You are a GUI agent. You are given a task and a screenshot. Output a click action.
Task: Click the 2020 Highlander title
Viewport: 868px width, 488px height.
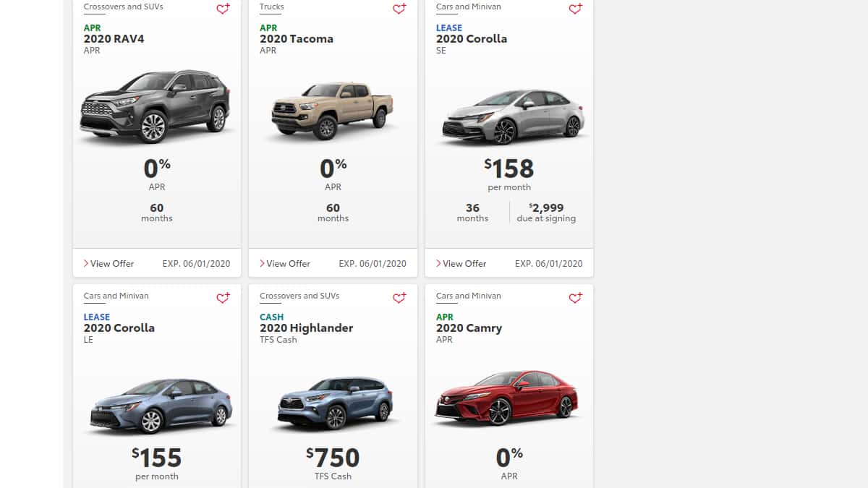coord(306,328)
